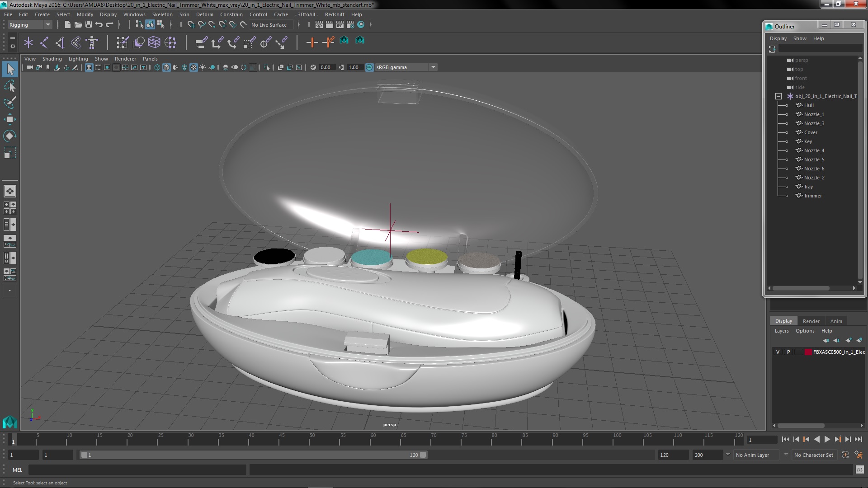The image size is (868, 488).
Task: Toggle textured display in viewport
Action: (193, 67)
